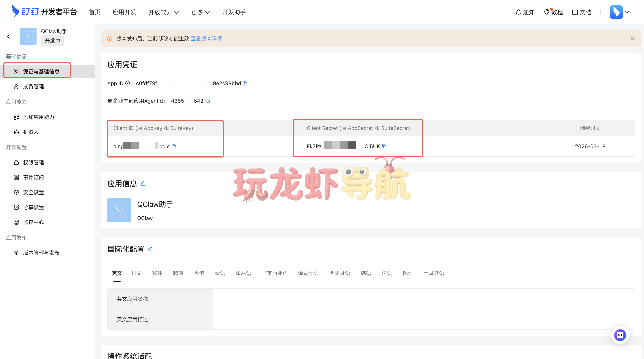Click the QClaw description text under app name
The image size is (644, 359).
coord(145,218)
